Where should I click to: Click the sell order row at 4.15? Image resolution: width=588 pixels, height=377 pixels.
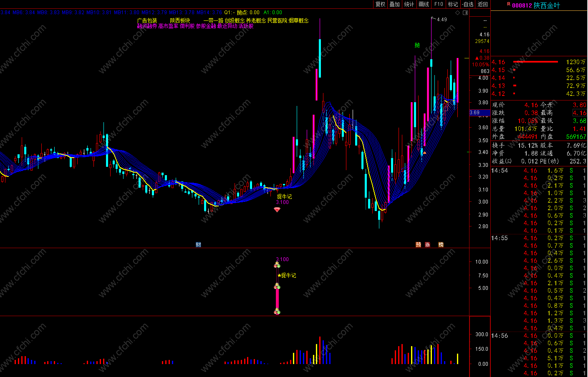pyautogui.click(x=539, y=70)
